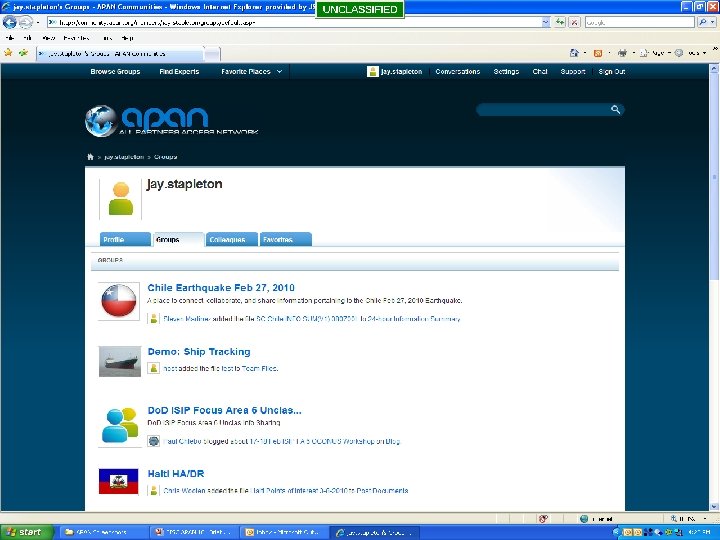
Task: Click the Stop loading X icon
Action: pos(574,22)
